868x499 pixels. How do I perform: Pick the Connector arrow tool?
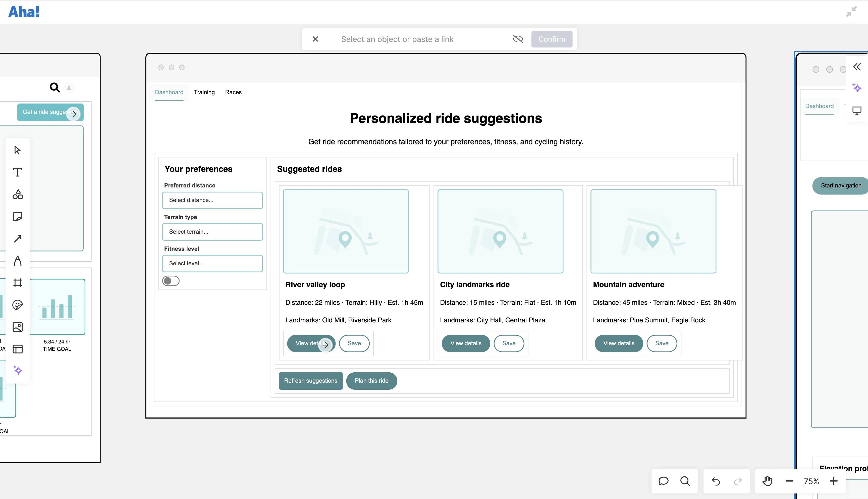18,238
